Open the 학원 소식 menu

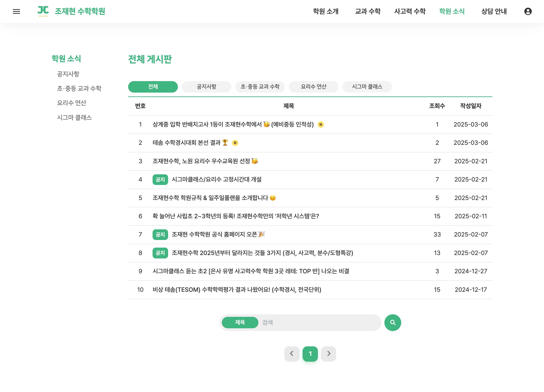(452, 11)
